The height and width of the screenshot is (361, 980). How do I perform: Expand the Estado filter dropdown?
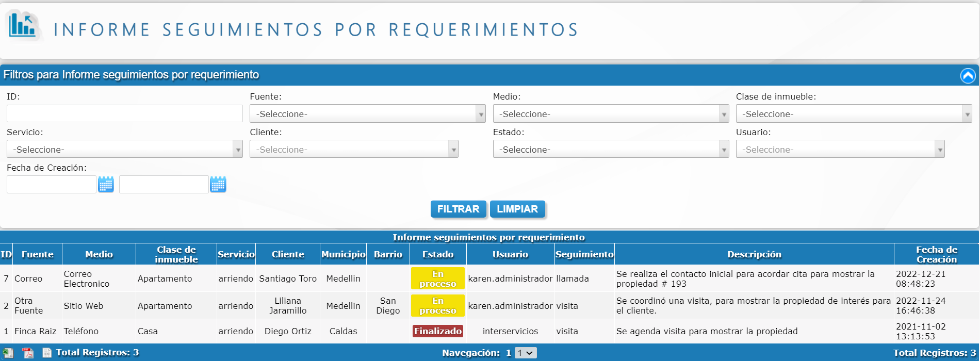611,150
